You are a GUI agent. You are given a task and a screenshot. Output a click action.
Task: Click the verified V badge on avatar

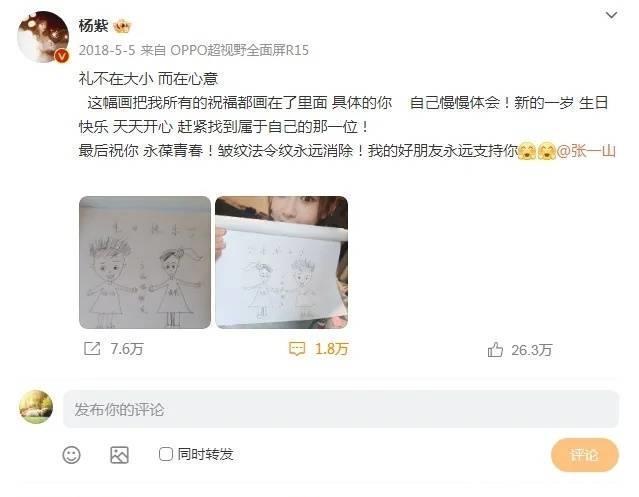62,56
